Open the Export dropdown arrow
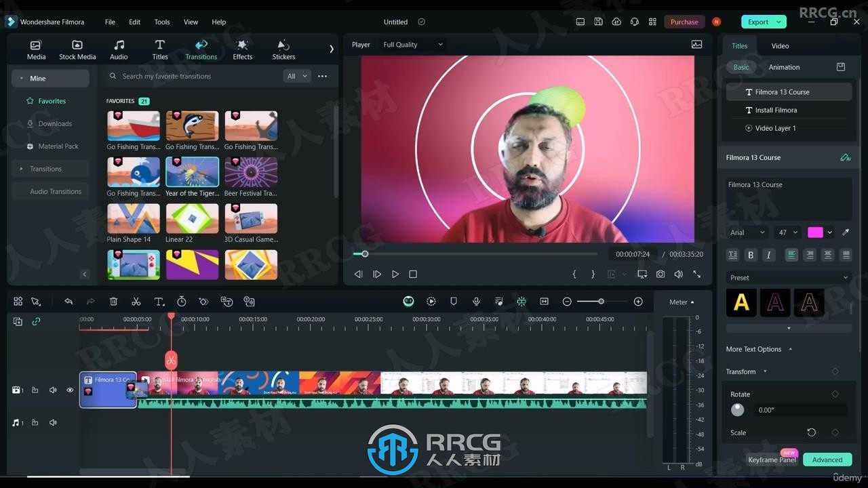 [778, 22]
